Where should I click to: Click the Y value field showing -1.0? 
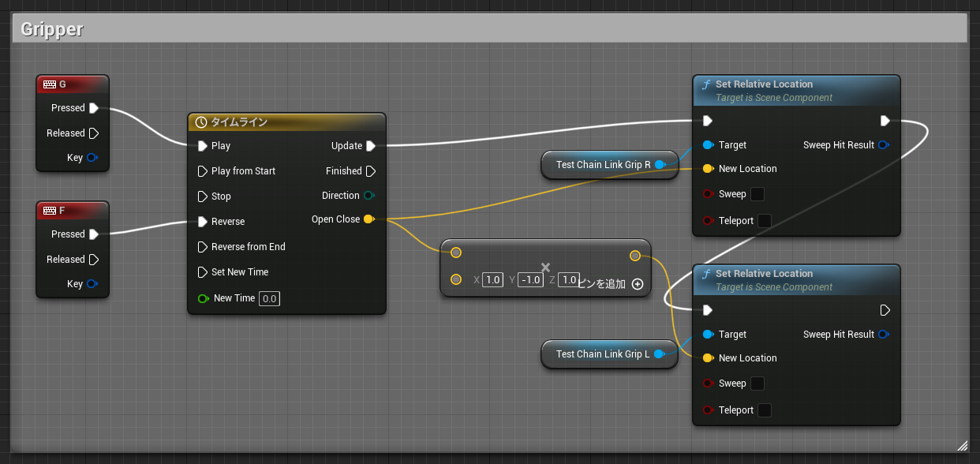click(x=529, y=279)
